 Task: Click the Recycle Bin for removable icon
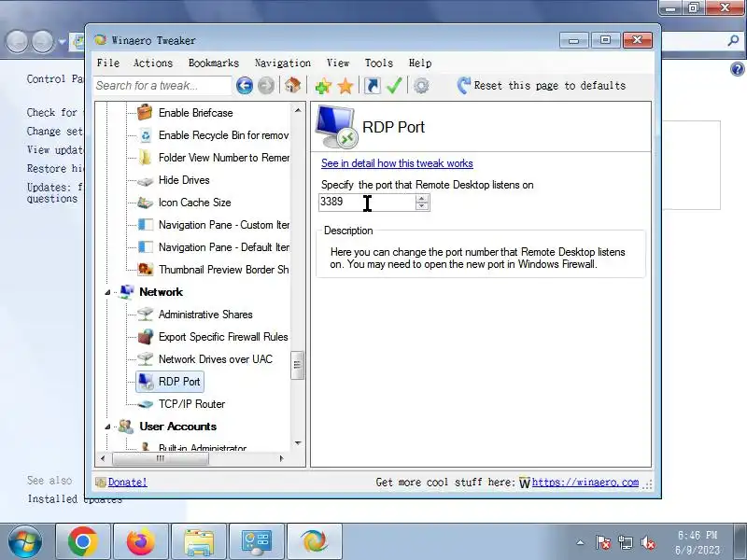pos(146,135)
